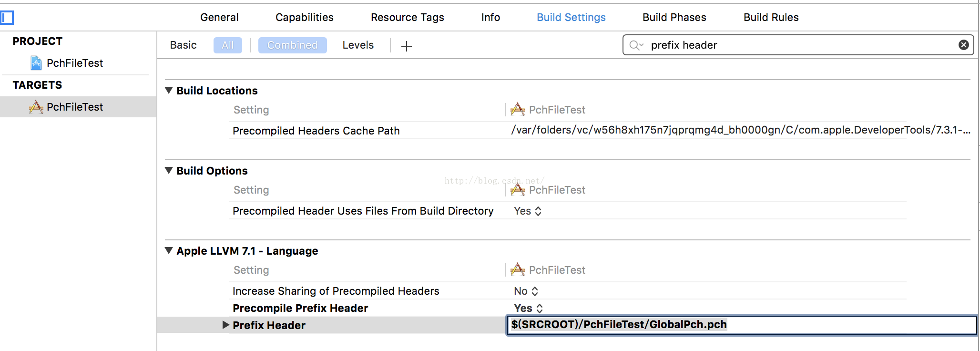980x351 pixels.
Task: Open No dropdown for Increase Sharing of Precompiled Headers
Action: (x=526, y=291)
